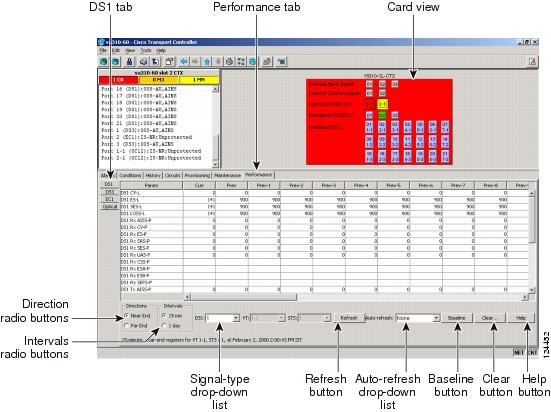Click External Control Output 02 on card
Screen dimensions: 551x412
[x=382, y=93]
